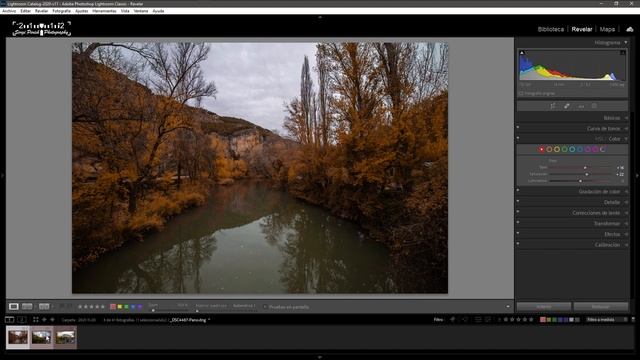Open the Ayuda menu

coord(158,11)
